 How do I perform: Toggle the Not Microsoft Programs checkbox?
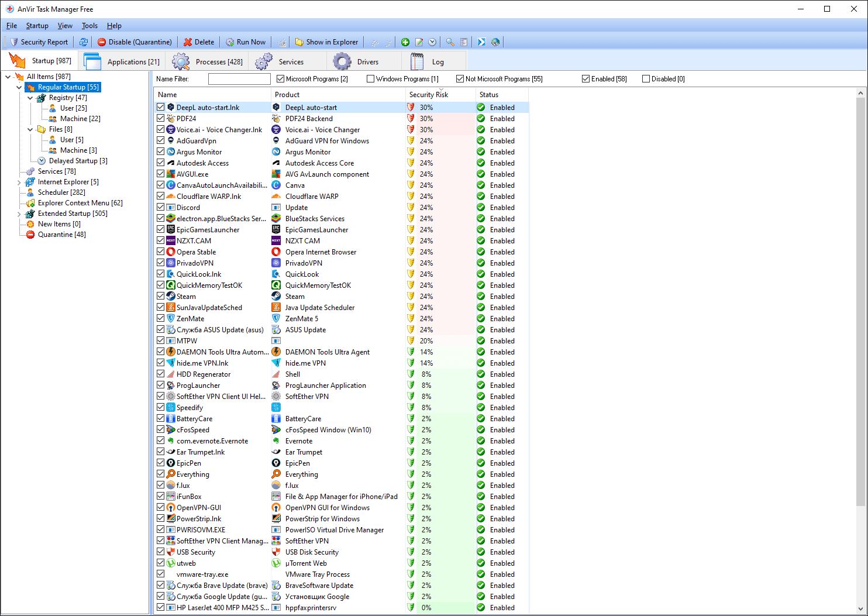460,79
